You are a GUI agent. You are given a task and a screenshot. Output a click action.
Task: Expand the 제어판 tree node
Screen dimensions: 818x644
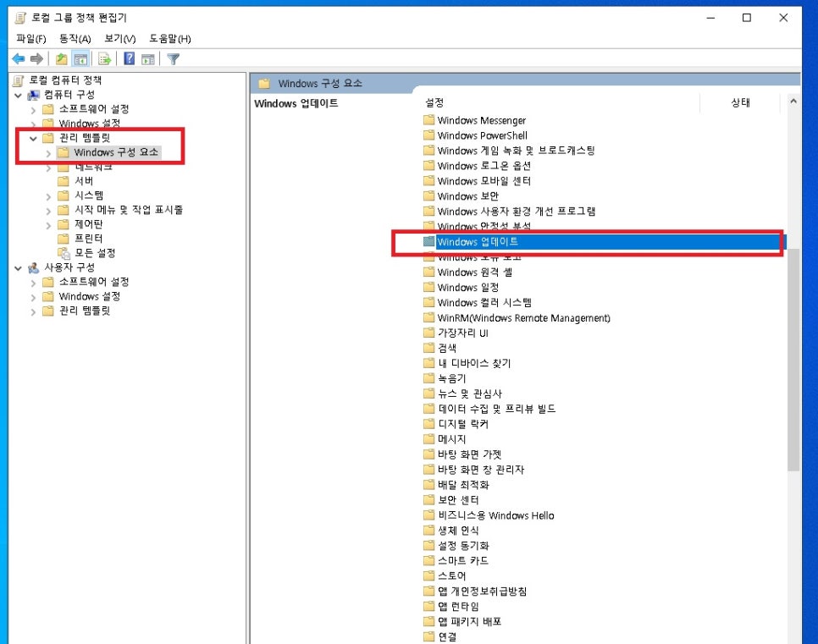(48, 225)
